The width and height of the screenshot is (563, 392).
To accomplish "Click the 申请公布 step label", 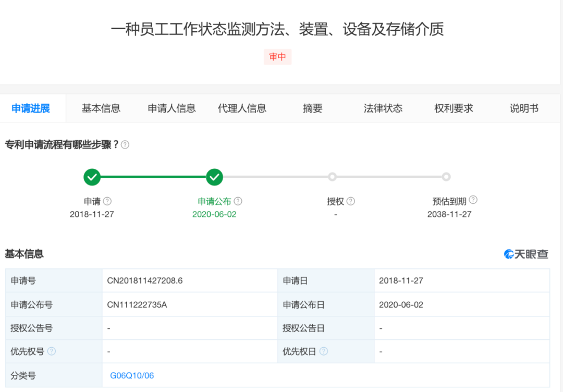I will (x=214, y=201).
